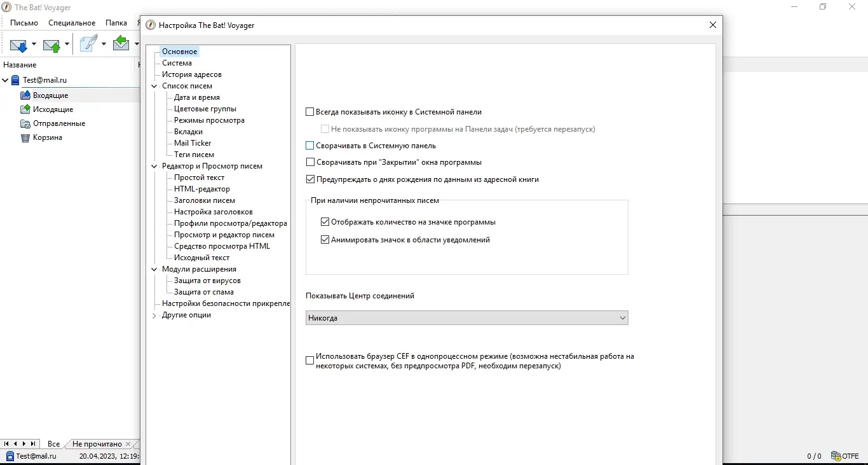The width and height of the screenshot is (868, 465).
Task: Close the Настройка The Bat! Voyager dialog
Action: click(x=712, y=25)
